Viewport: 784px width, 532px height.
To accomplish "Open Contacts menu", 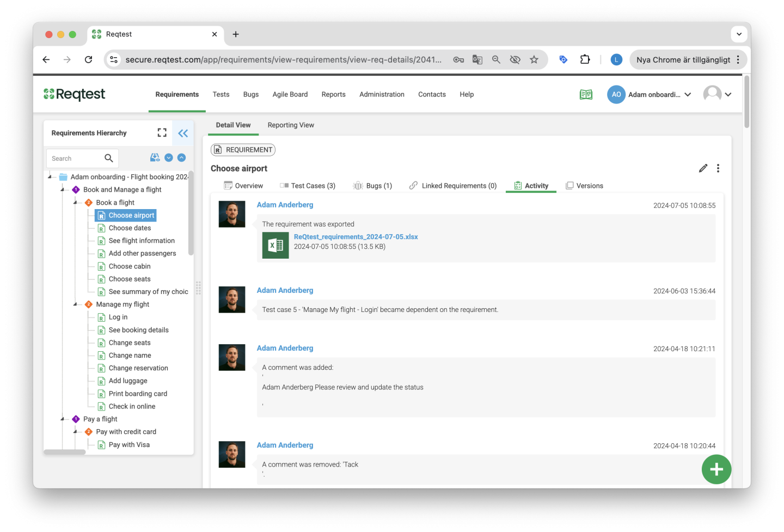I will (432, 94).
